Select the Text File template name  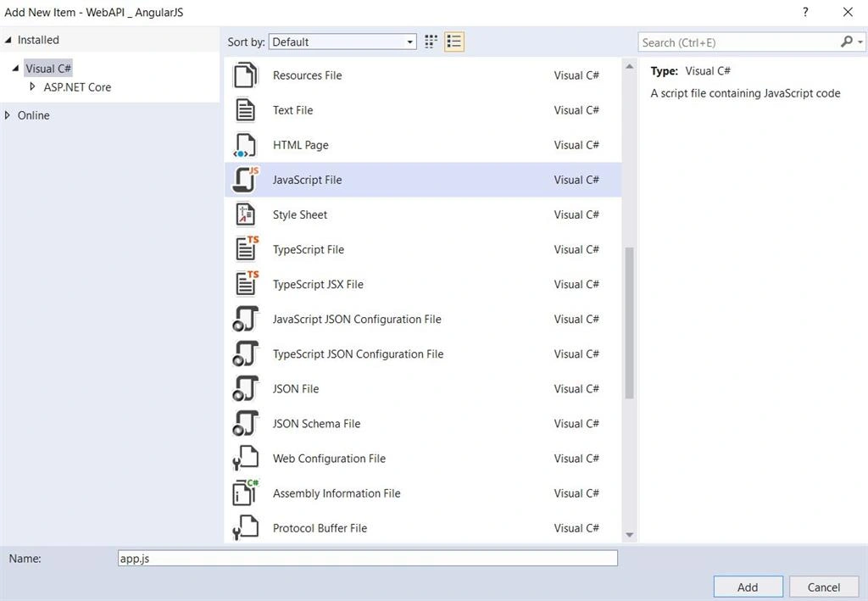point(292,110)
